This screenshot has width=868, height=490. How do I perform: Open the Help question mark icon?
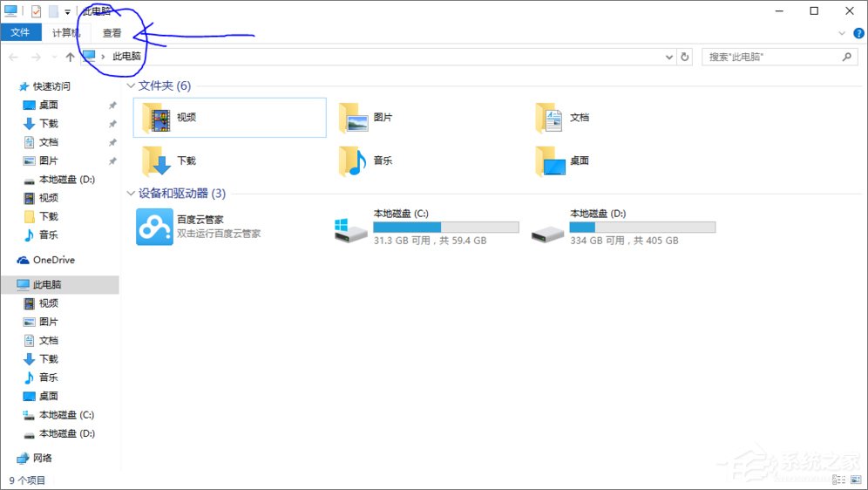click(858, 33)
